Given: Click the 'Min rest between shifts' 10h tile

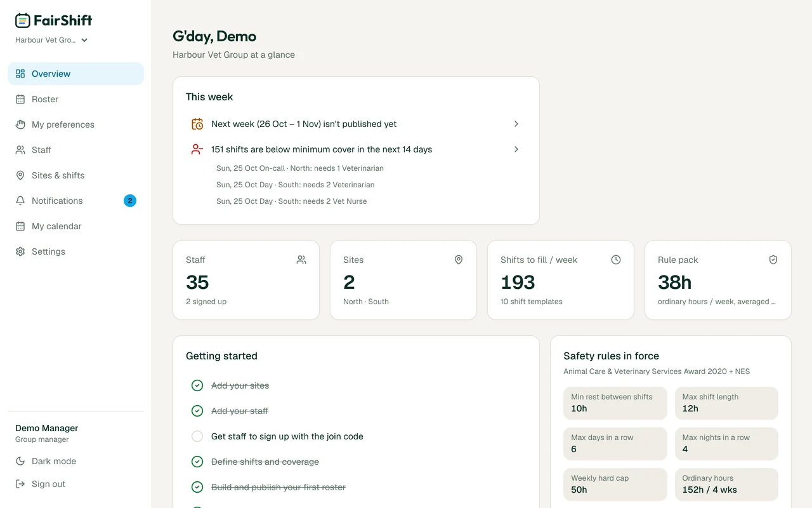Looking at the screenshot, I should (615, 403).
